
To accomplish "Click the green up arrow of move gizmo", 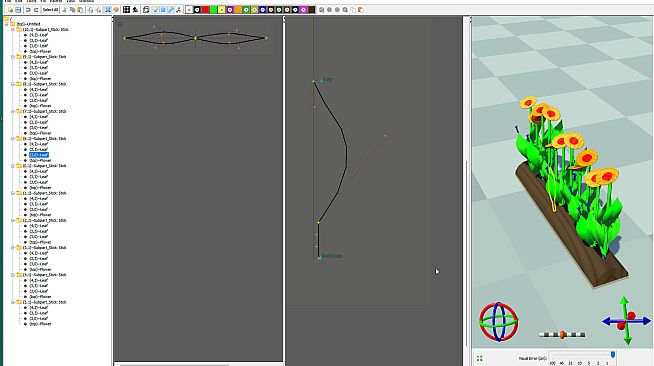I will pos(624,303).
